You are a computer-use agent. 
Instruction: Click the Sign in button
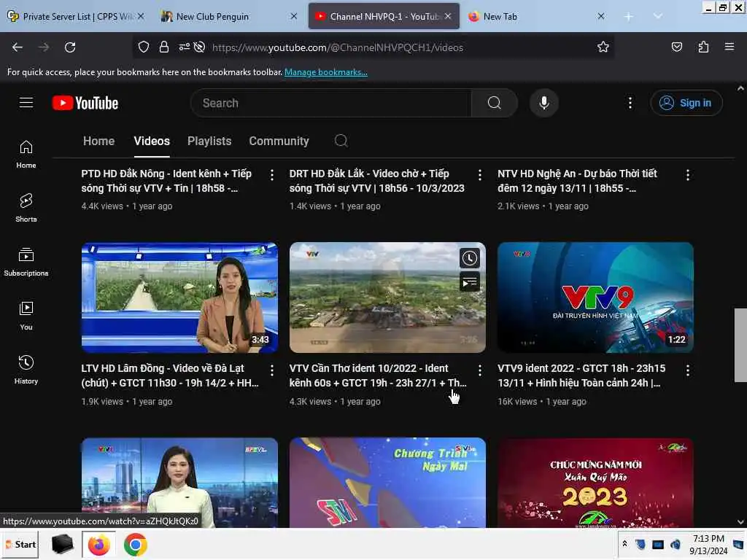[x=686, y=103]
